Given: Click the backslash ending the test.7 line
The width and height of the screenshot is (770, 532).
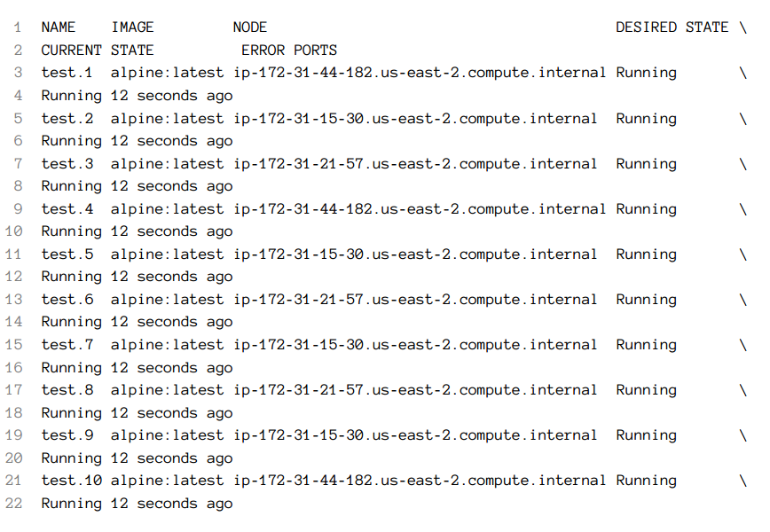Looking at the screenshot, I should coord(743,345).
